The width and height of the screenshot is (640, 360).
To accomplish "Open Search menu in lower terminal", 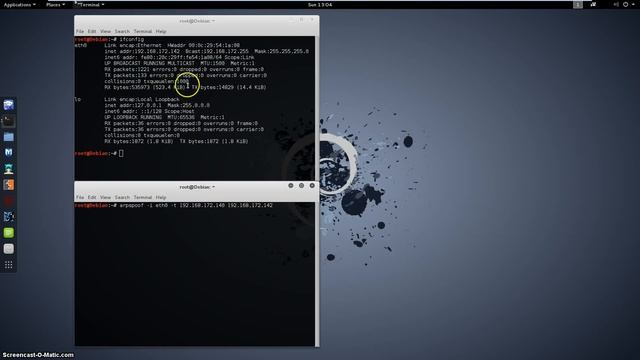I will coord(122,198).
